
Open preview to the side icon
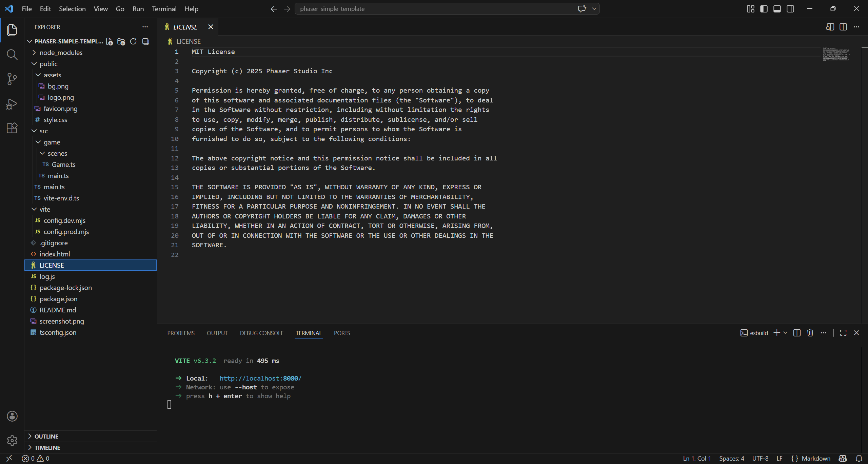(830, 27)
